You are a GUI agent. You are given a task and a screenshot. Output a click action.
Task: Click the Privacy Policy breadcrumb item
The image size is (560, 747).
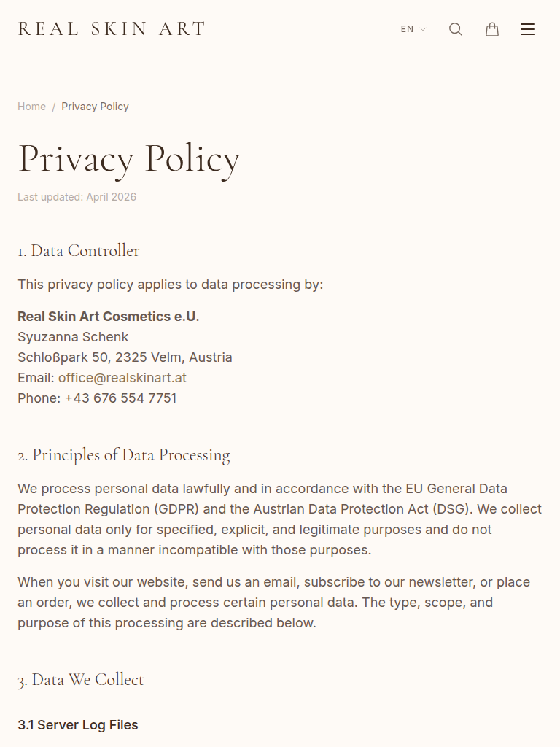pos(95,107)
